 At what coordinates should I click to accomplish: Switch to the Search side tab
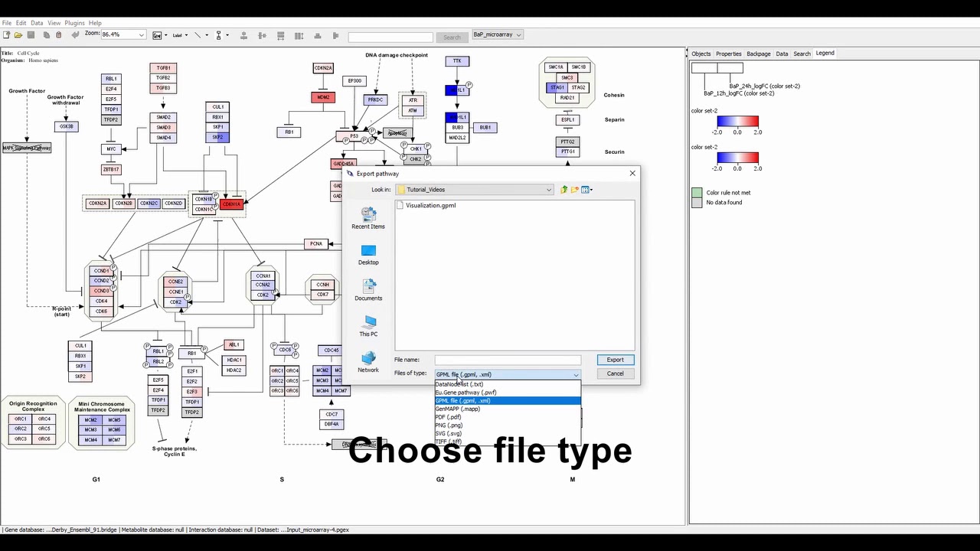coord(802,54)
